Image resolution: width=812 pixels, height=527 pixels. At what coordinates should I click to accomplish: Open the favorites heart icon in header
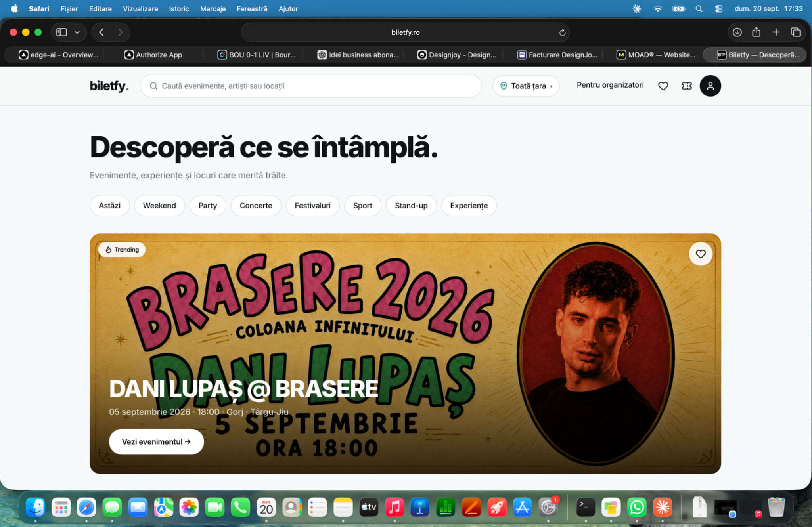pyautogui.click(x=663, y=86)
